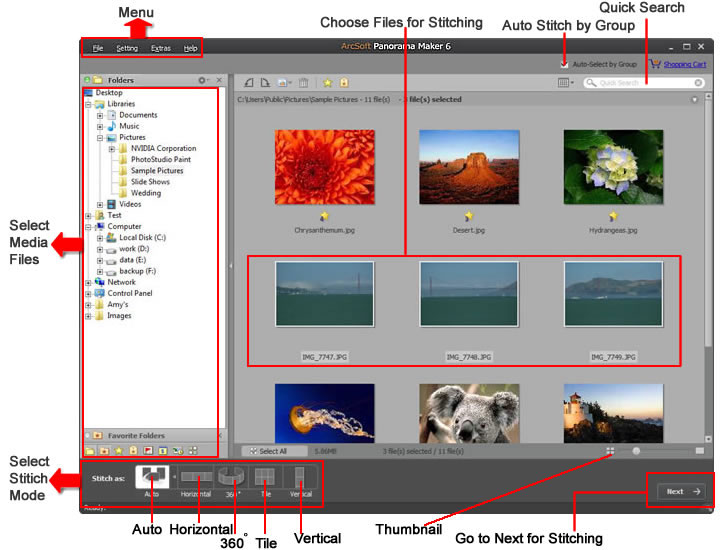Select the Wedding folder
720x550 pixels.
tap(146, 193)
